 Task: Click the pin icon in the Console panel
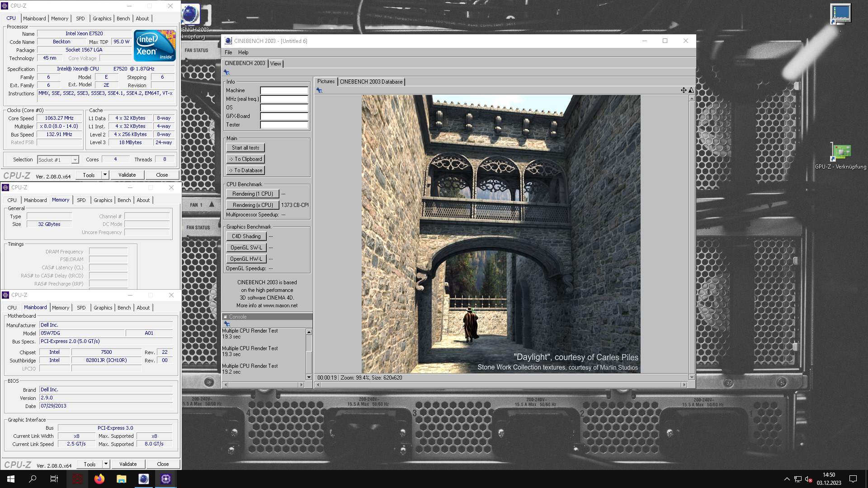click(x=227, y=324)
